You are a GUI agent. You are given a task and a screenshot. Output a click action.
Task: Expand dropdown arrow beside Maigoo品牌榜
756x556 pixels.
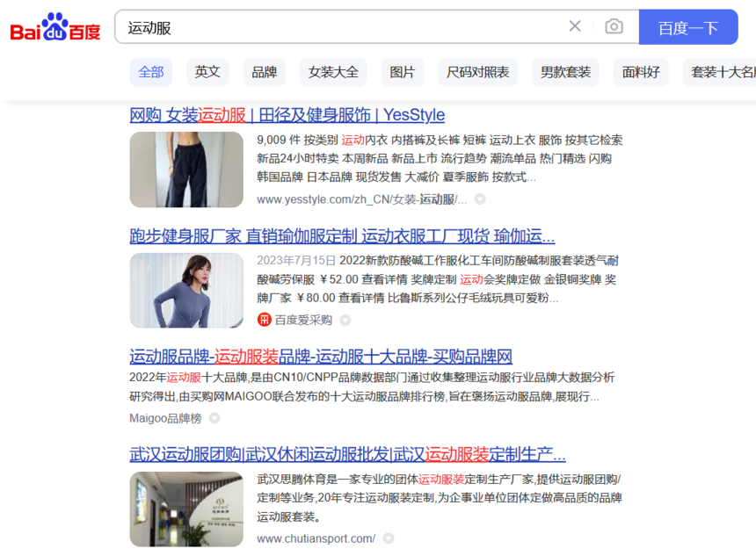pyautogui.click(x=214, y=418)
